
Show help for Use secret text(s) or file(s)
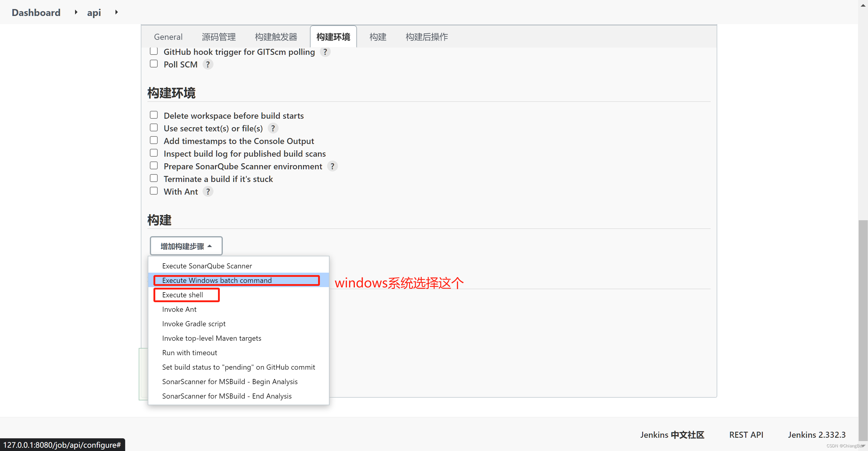[273, 128]
